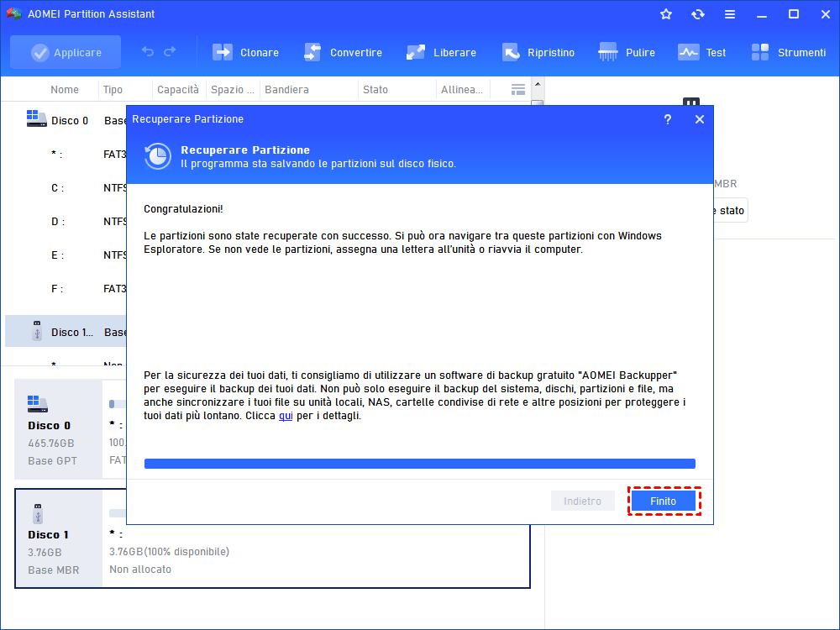Screen dimensions: 840x630
Task: Select the D: partition row
Action: (x=66, y=221)
